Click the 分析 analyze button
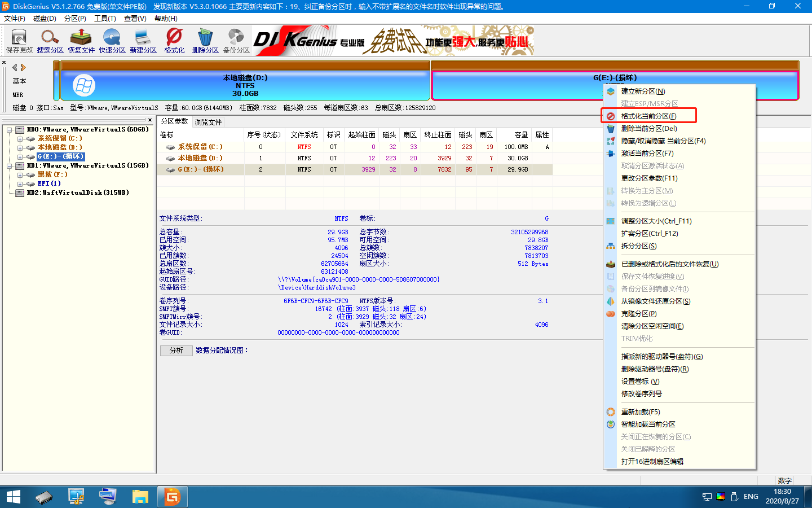812x508 pixels. 176,351
